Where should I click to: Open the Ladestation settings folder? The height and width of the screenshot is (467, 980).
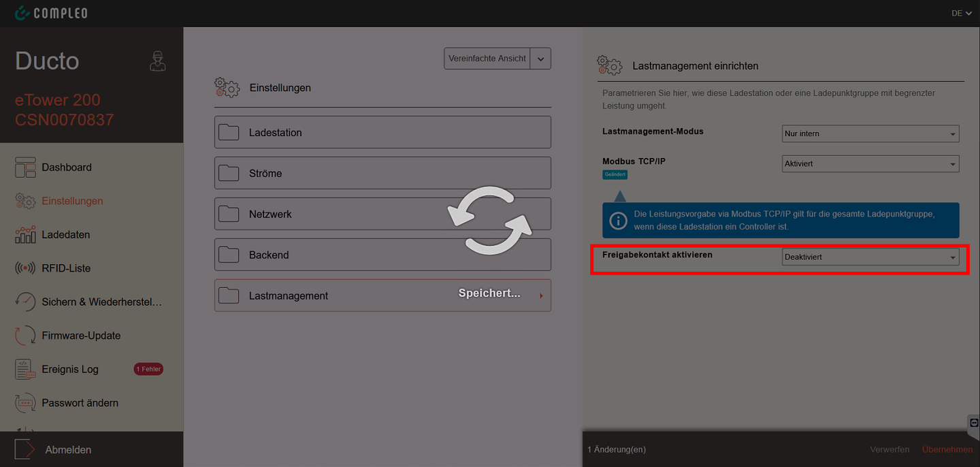[382, 133]
